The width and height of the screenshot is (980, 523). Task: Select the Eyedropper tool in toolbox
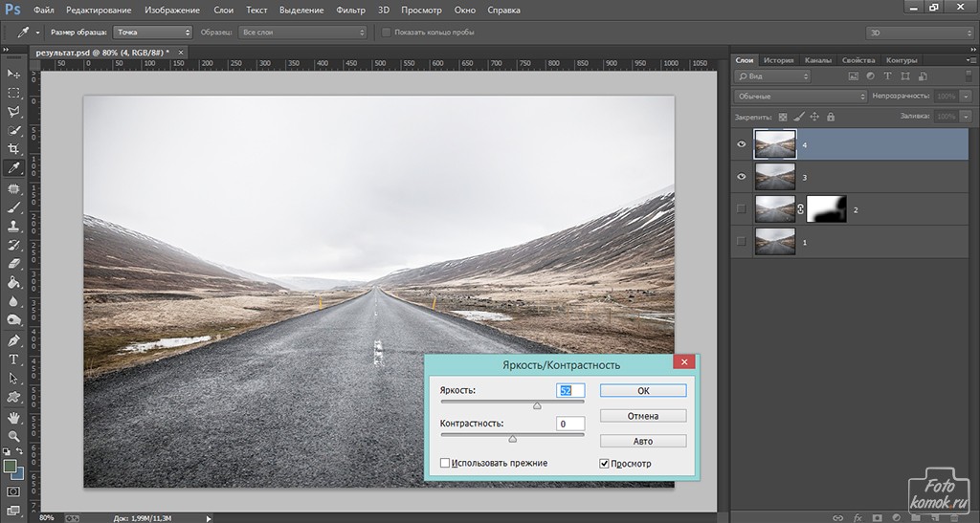coord(13,168)
